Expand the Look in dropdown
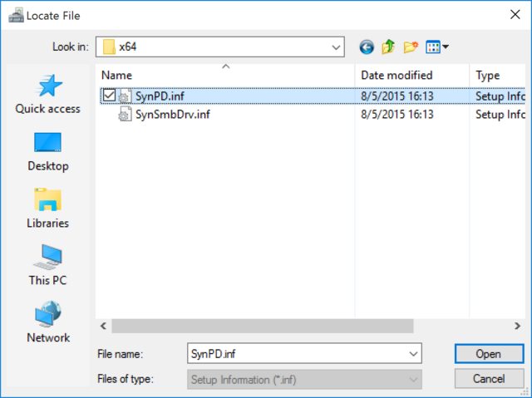Screen dimensions: 532x398 [336, 47]
